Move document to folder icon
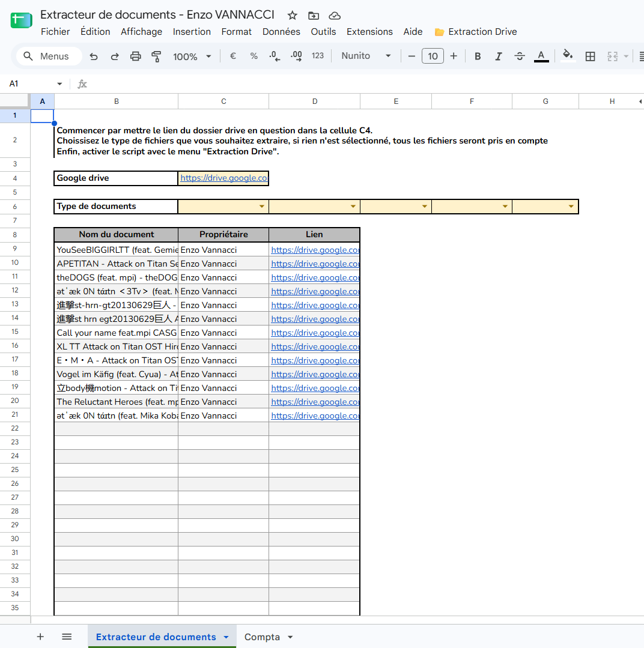This screenshot has height=648, width=644. (314, 16)
